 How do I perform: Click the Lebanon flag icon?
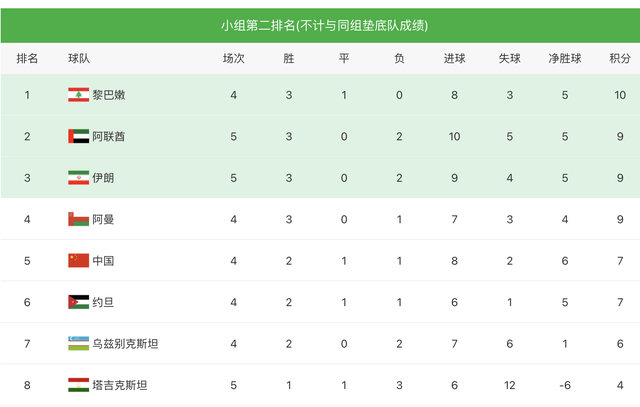click(78, 95)
